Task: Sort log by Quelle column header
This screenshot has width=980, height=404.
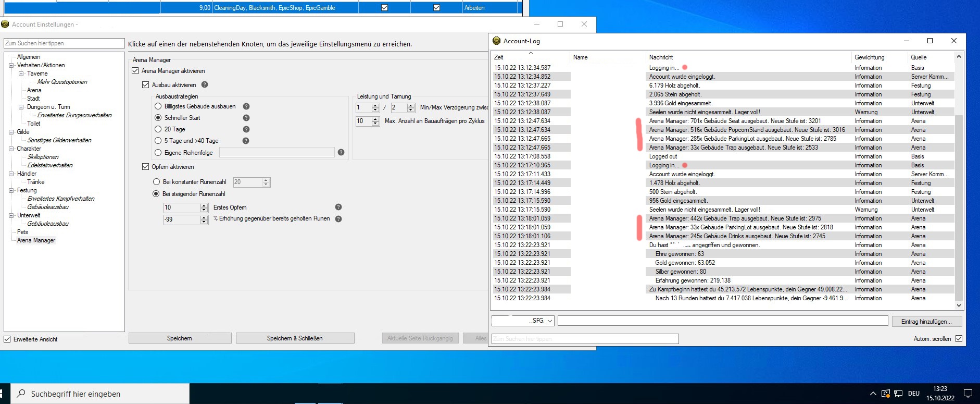Action: pos(931,57)
